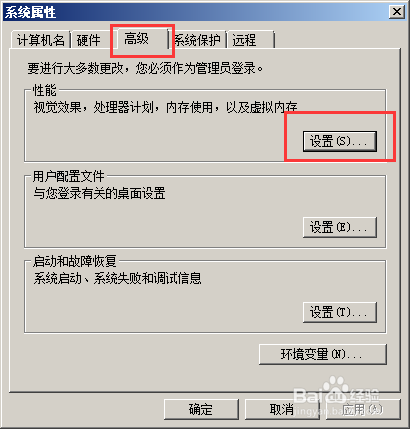
Task: Open 环境变量(N) dialog
Action: click(x=323, y=354)
